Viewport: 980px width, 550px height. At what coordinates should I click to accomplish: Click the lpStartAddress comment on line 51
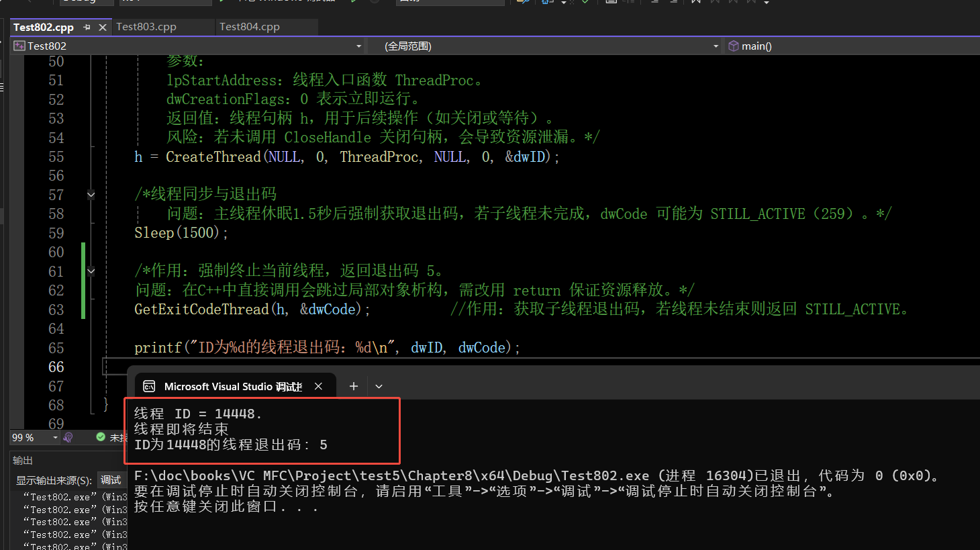[x=324, y=81]
